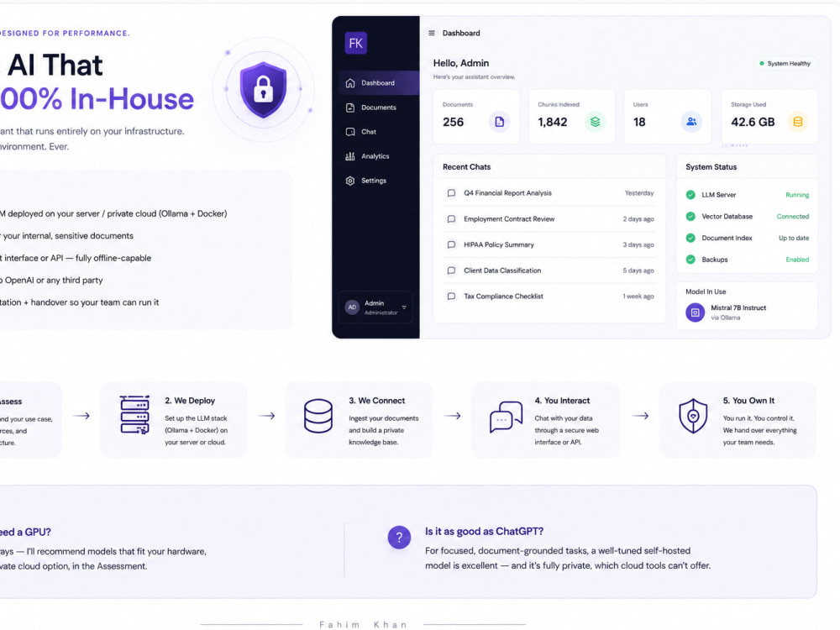Click chat icon beside Employment Contract Review
Screen dimensions: 840x630
pos(452,219)
